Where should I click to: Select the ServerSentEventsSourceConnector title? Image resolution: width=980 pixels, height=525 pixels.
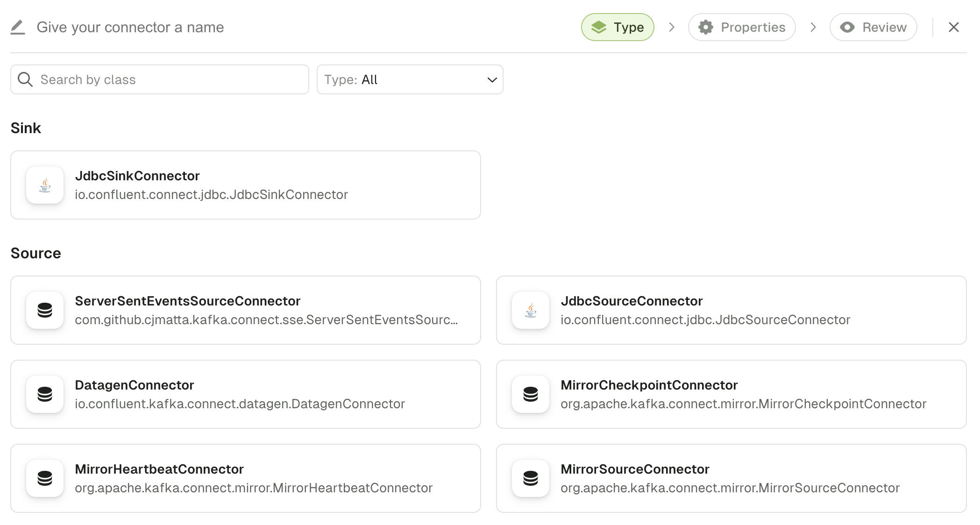187,301
